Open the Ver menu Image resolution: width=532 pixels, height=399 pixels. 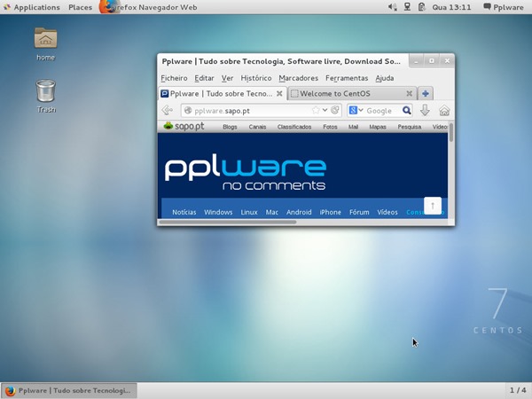tap(227, 78)
